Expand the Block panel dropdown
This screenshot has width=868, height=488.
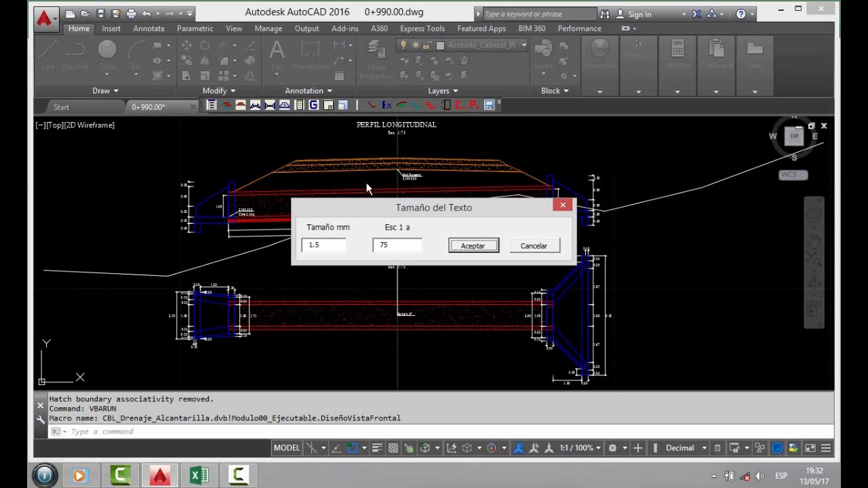tap(555, 91)
